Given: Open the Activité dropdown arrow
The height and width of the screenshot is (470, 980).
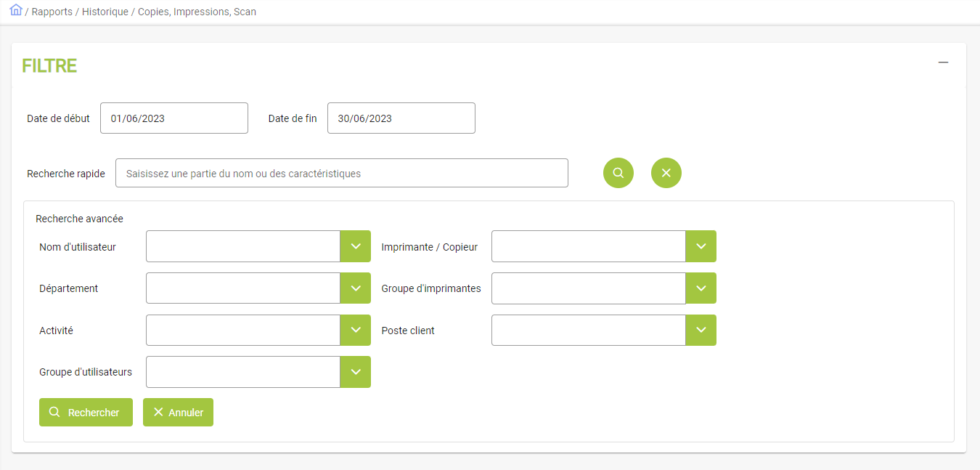Looking at the screenshot, I should pyautogui.click(x=356, y=331).
